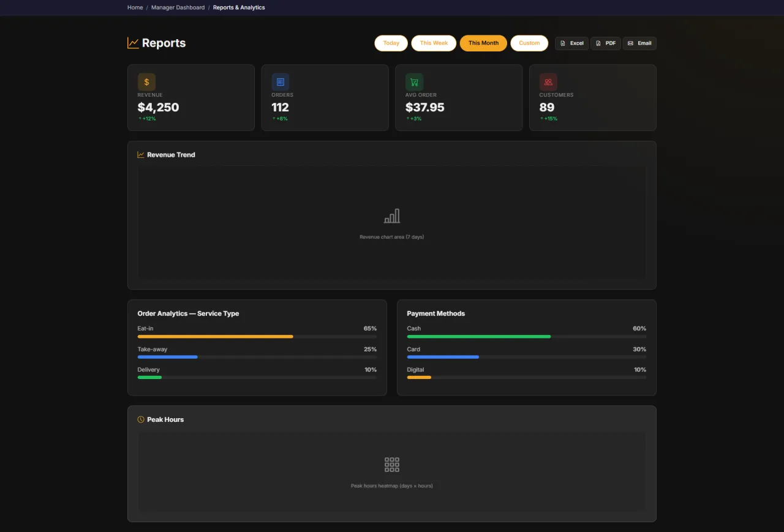784x532 pixels.
Task: Click the 89 customers value
Action: [547, 107]
